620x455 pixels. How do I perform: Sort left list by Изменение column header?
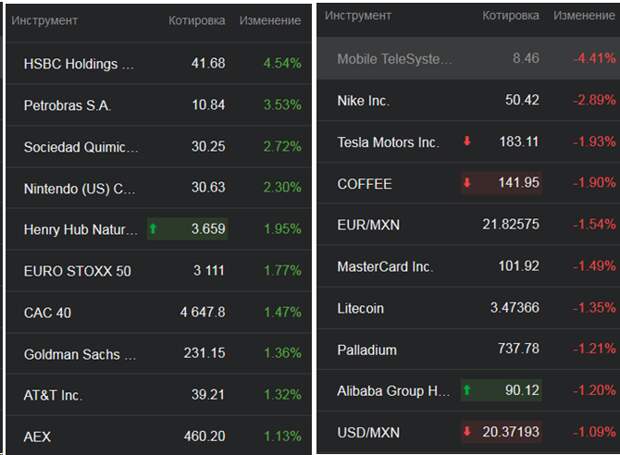point(270,20)
